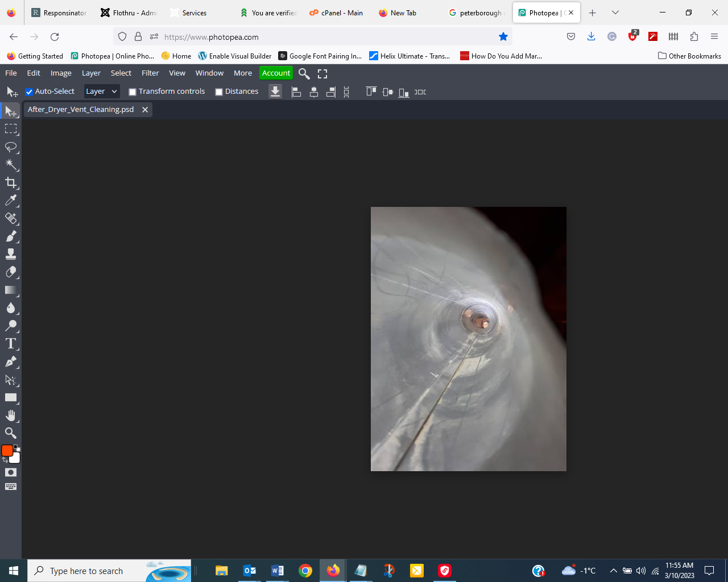Select the Move tool
The width and height of the screenshot is (728, 582).
coord(11,111)
